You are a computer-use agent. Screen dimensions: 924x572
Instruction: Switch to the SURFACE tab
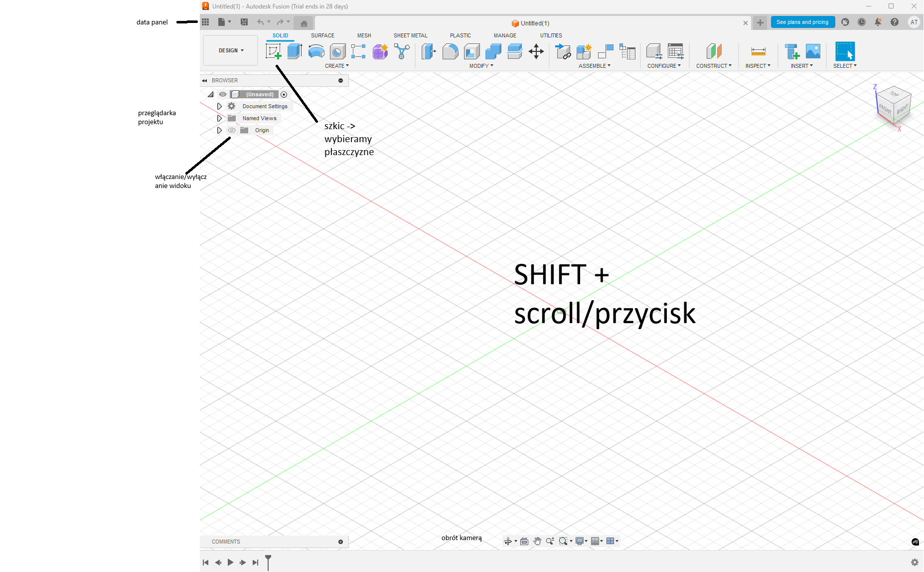(322, 35)
